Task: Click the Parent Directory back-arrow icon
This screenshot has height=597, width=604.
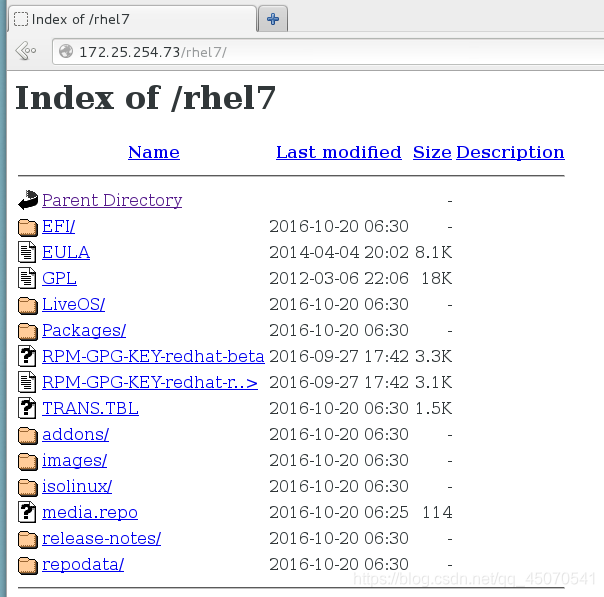Action: click(x=28, y=200)
